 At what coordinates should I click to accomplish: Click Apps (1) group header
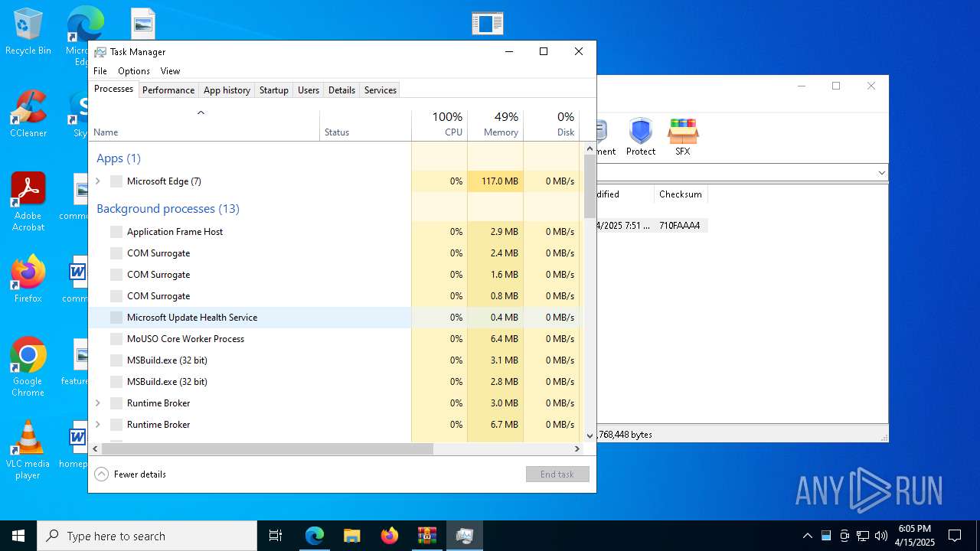tap(119, 158)
